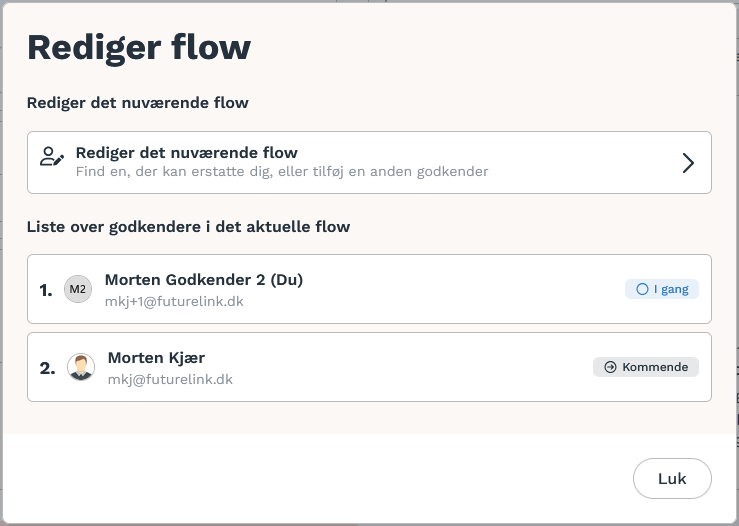739x526 pixels.
Task: Select approver name Morten Kjær
Action: tap(156, 358)
